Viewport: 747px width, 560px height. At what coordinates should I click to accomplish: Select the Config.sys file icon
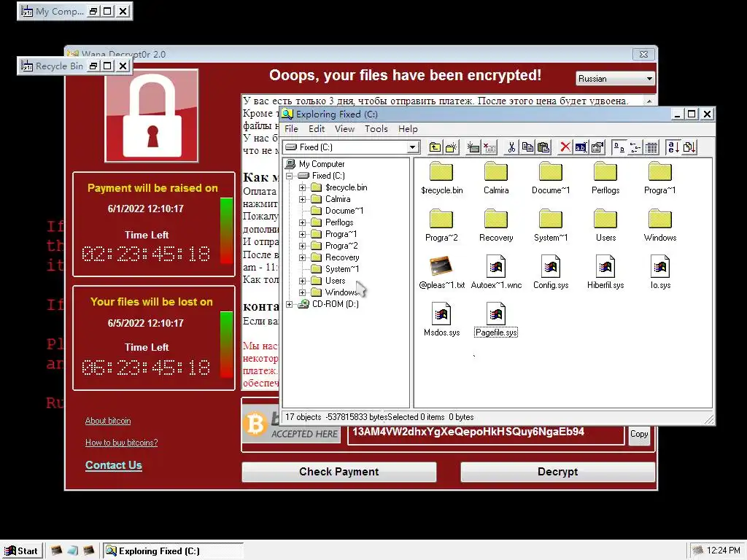(x=551, y=266)
